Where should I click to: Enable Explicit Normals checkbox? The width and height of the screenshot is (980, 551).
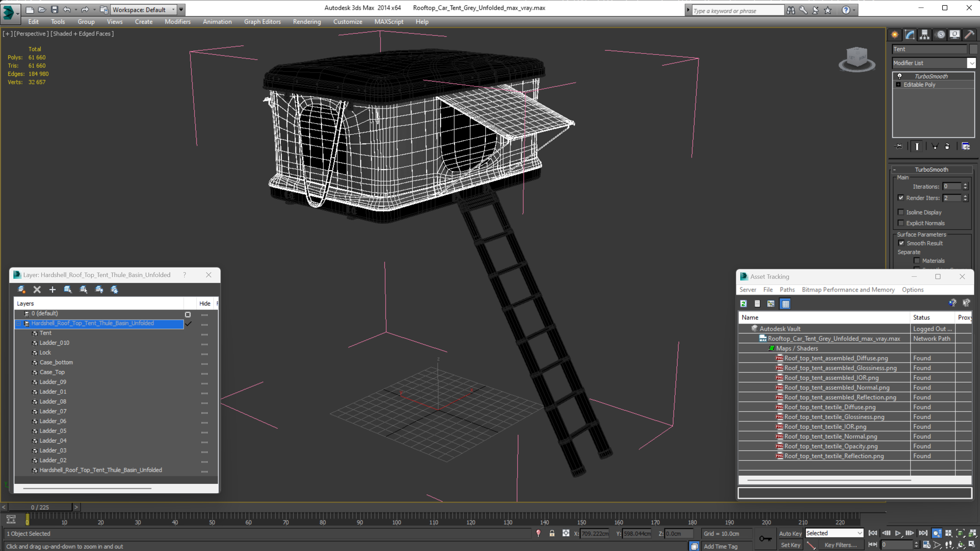901,223
